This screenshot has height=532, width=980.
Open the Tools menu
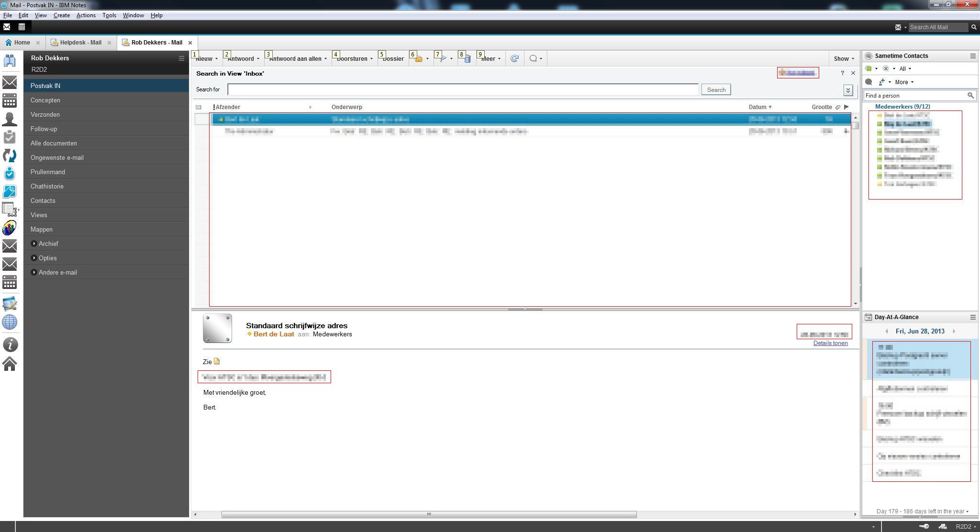[x=109, y=15]
